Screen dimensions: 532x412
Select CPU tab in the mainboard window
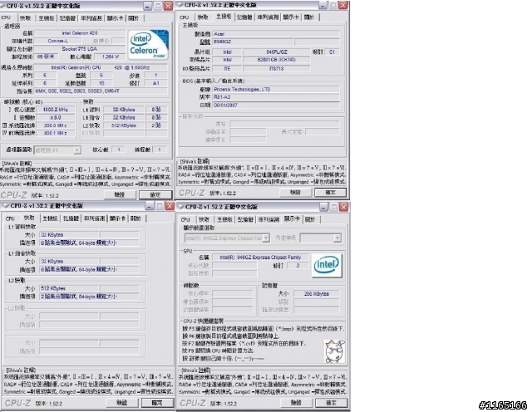pyautogui.click(x=185, y=17)
